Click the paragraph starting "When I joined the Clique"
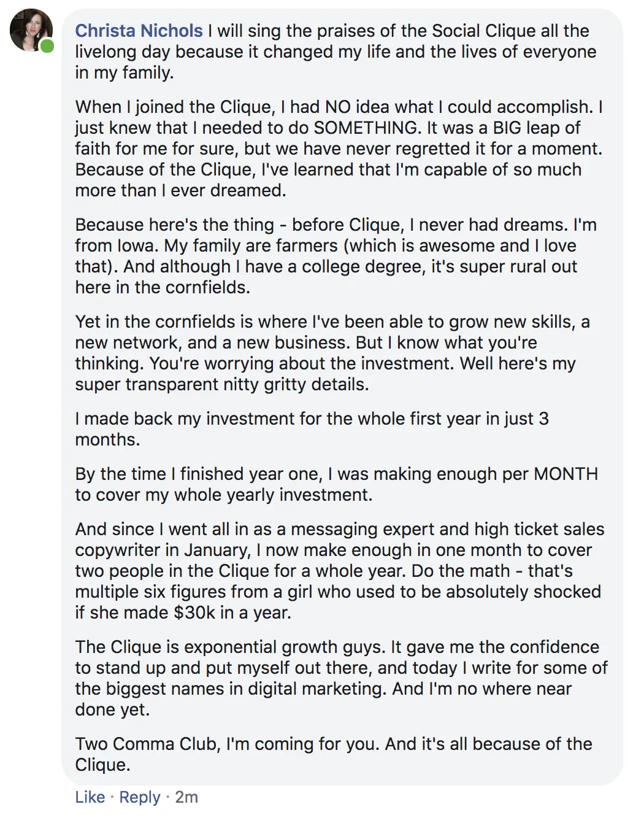 (339, 149)
